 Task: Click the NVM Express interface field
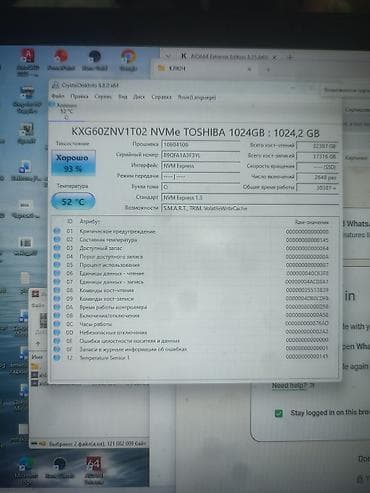pos(200,166)
